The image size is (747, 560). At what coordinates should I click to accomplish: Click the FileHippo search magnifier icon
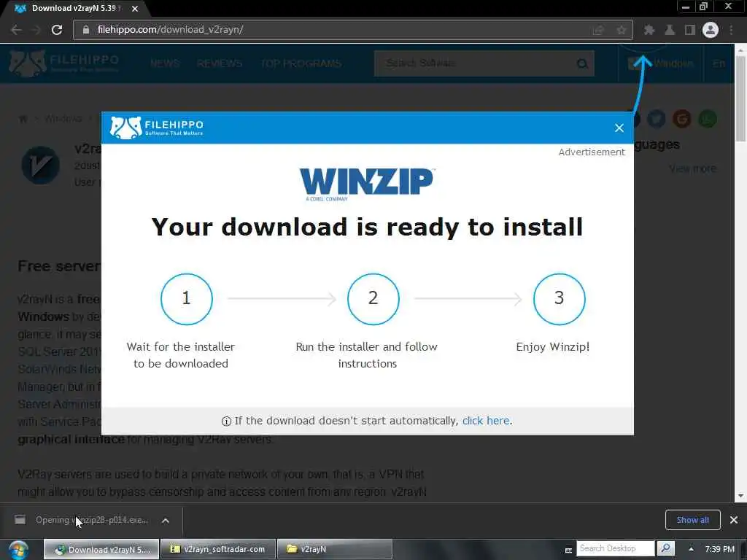coord(582,63)
